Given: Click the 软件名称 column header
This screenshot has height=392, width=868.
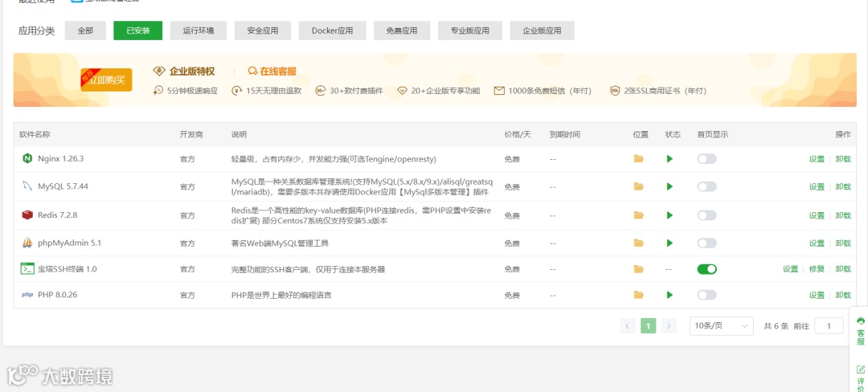Looking at the screenshot, I should [x=35, y=135].
